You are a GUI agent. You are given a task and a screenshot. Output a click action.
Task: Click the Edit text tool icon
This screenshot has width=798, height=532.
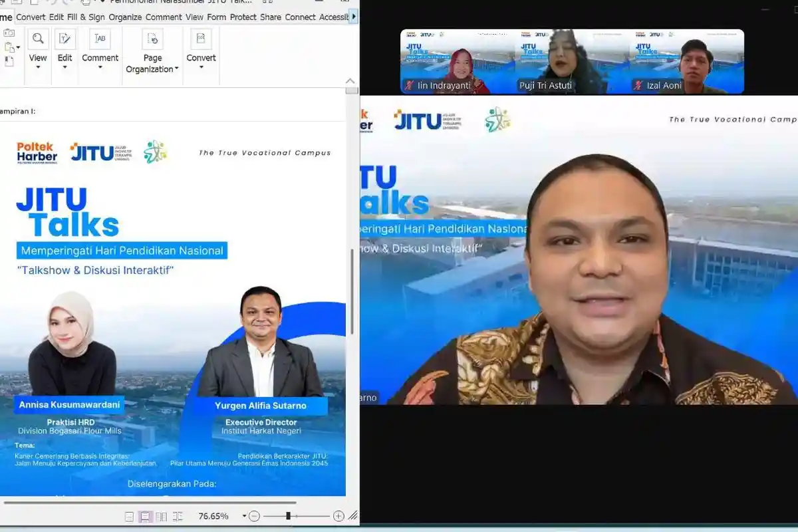point(65,39)
